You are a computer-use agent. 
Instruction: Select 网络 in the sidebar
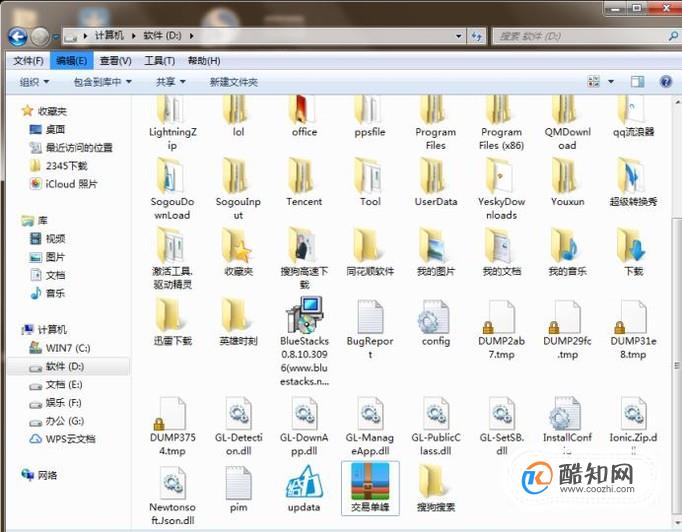coord(40,475)
